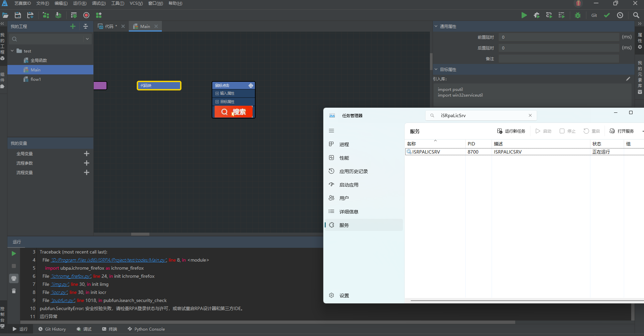
Task: Collapse the right panel with double-chevron
Action: (x=640, y=24)
